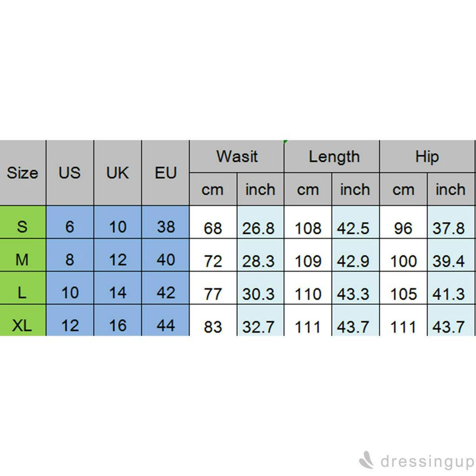This screenshot has width=476, height=476.
Task: Click the EU column header
Action: [x=165, y=173]
